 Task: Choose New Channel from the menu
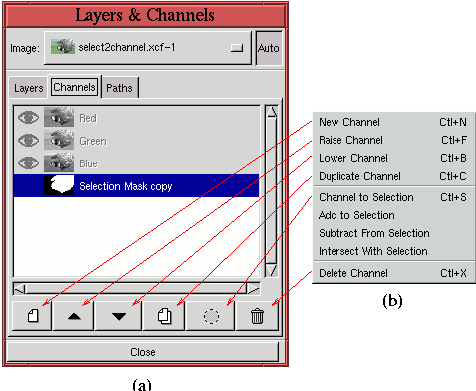[393, 122]
